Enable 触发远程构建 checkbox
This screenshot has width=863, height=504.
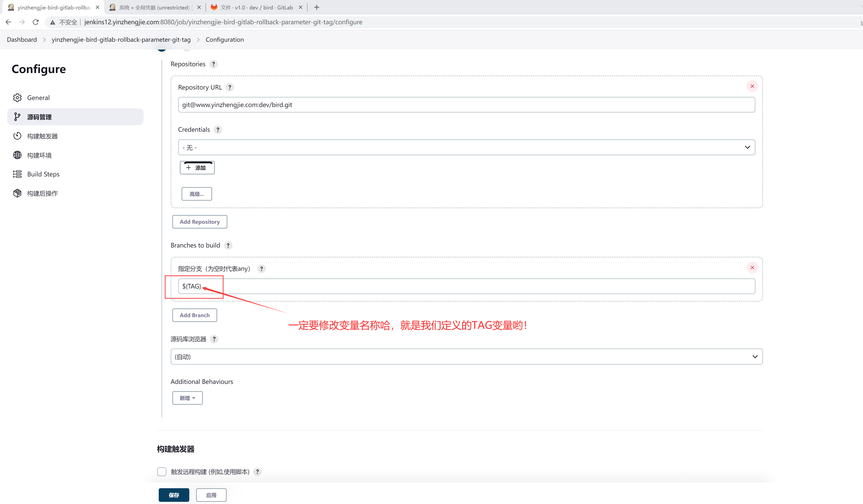pyautogui.click(x=162, y=471)
